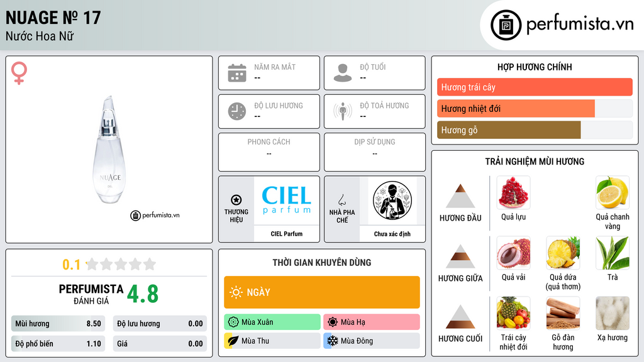This screenshot has width=644, height=362.
Task: Click the Độ phổ biến 1.10 score row
Action: pos(58,344)
